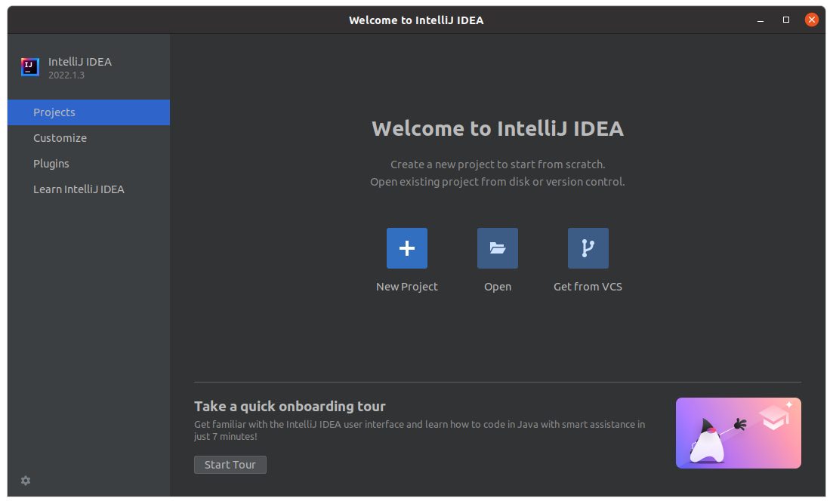Minimize the Welcome window
The height and width of the screenshot is (504, 833).
coord(760,20)
